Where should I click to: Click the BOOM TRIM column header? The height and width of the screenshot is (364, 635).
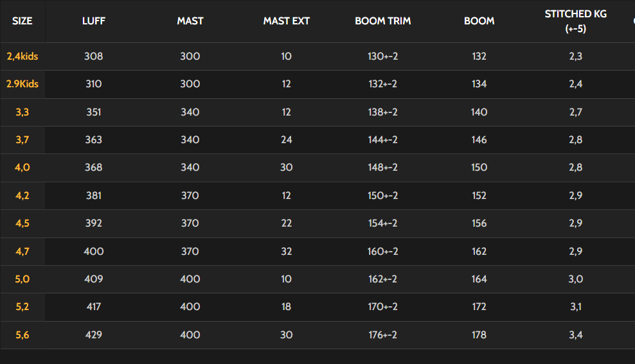coord(383,21)
